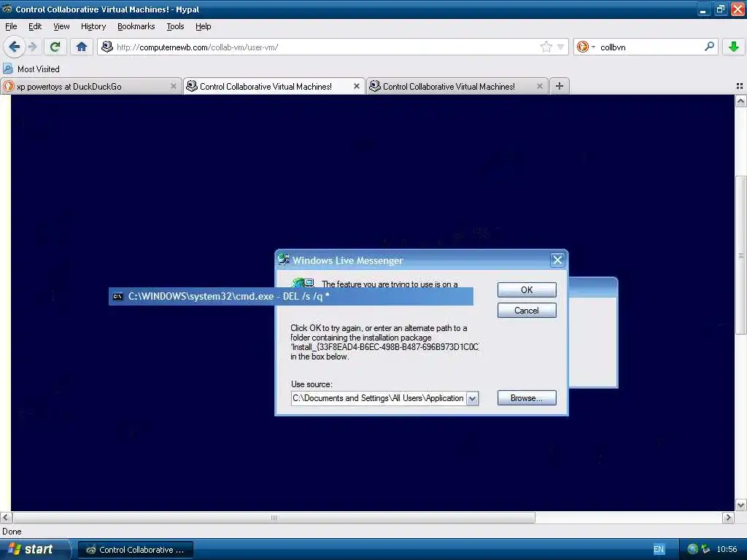The width and height of the screenshot is (747, 560).
Task: Click the vertical scrollbar thumb
Action: tap(741, 256)
